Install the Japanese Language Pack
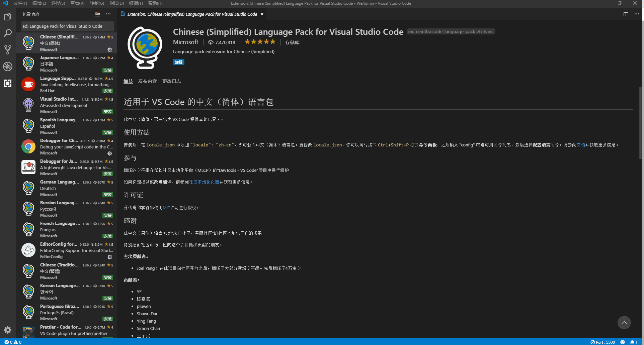 pos(107,70)
